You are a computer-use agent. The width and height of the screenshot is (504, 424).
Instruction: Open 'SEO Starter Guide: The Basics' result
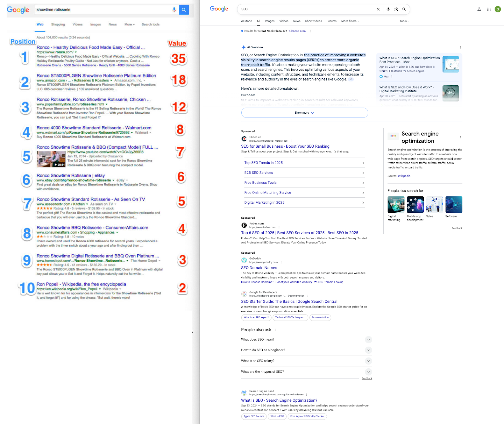(x=289, y=302)
